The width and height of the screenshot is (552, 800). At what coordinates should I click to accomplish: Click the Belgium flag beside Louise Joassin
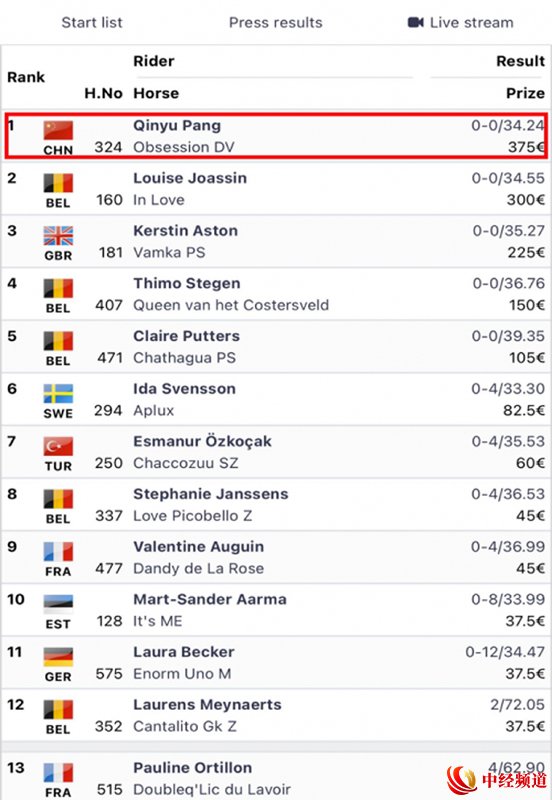pyautogui.click(x=58, y=183)
